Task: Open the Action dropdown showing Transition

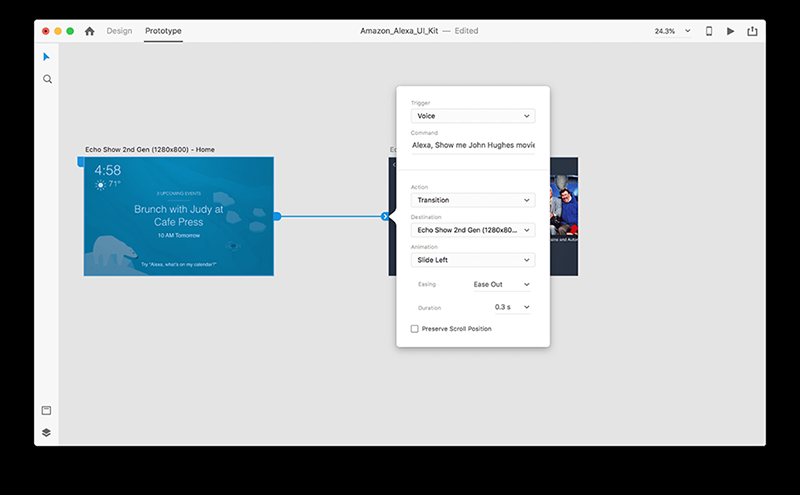Action: coord(473,200)
